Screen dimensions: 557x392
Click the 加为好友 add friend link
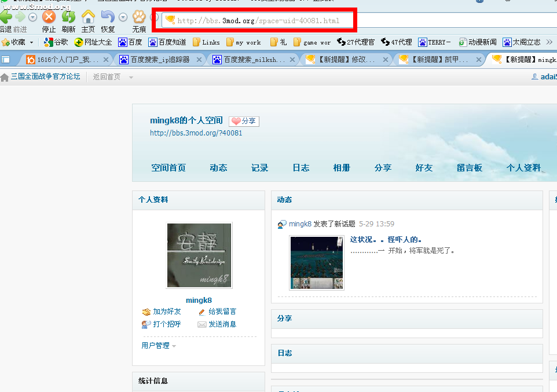click(162, 312)
